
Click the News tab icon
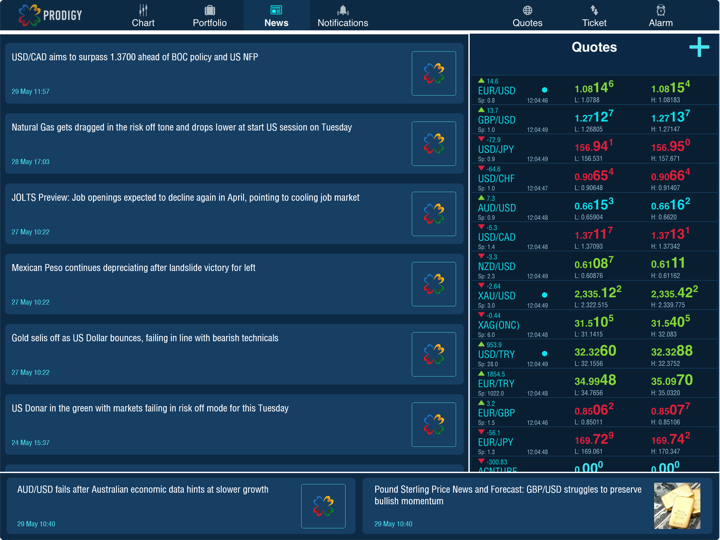pos(276,11)
